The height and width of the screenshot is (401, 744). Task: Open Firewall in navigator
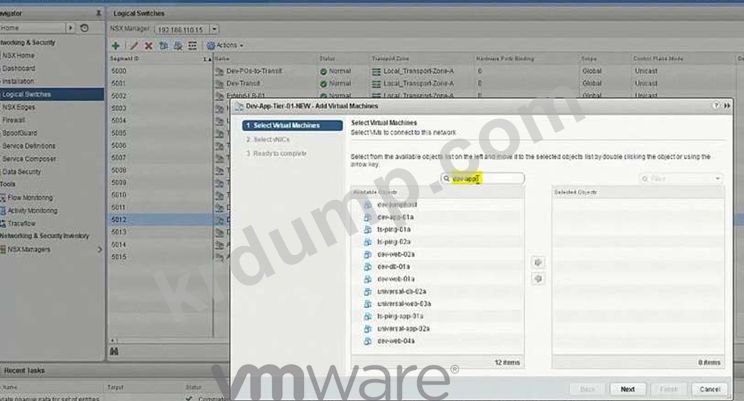tap(13, 120)
